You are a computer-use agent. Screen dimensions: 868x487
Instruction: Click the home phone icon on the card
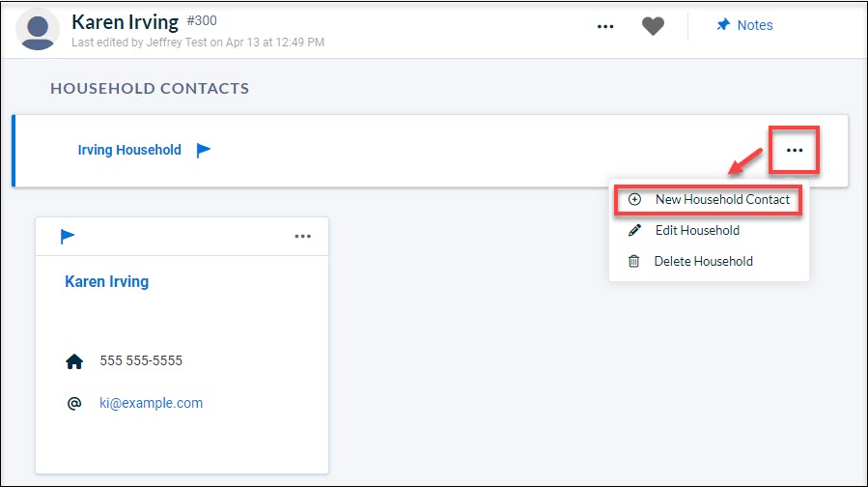click(74, 361)
